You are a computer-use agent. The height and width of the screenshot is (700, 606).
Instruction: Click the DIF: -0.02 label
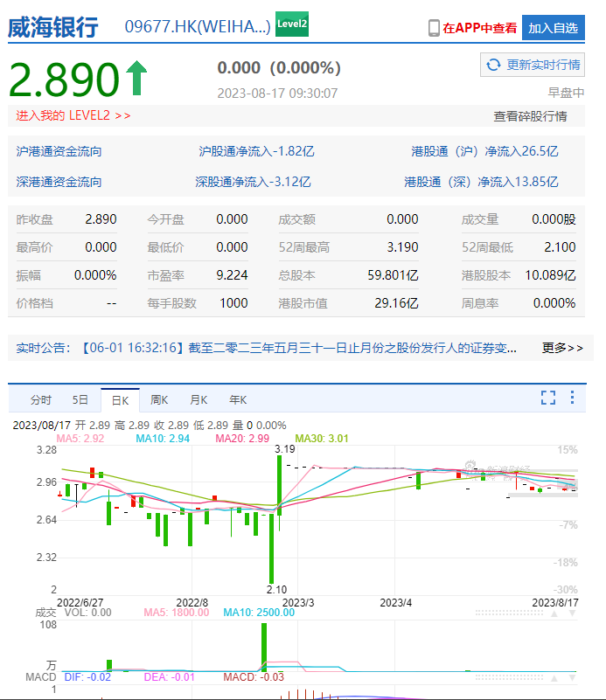(x=87, y=677)
